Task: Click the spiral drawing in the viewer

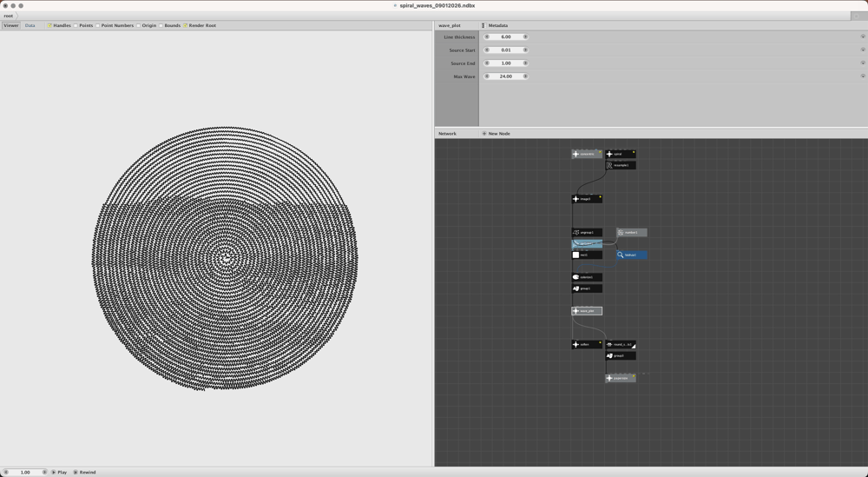Action: tap(225, 259)
